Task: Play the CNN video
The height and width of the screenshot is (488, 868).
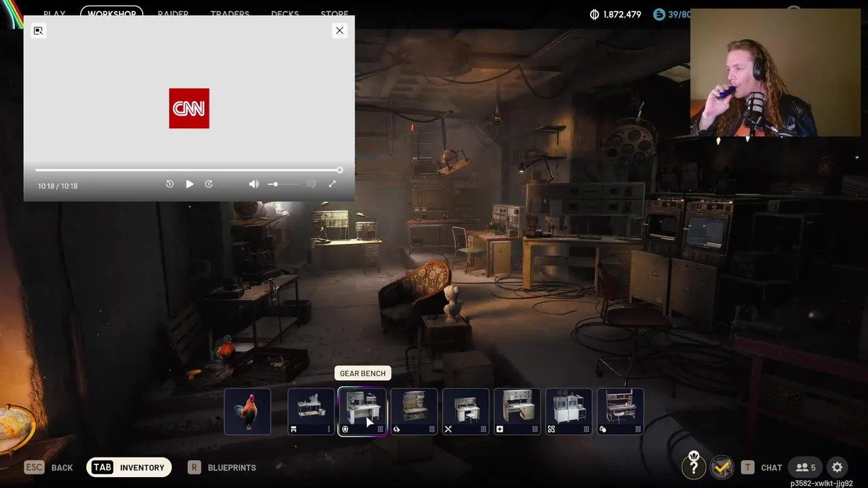Action: coord(189,184)
